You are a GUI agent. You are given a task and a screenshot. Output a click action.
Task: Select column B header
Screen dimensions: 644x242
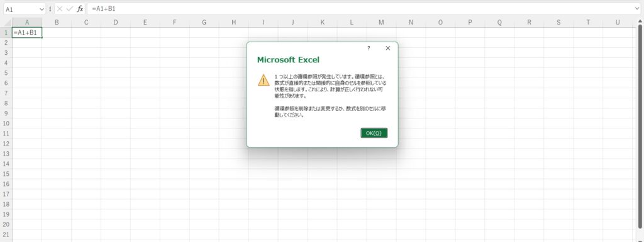57,23
